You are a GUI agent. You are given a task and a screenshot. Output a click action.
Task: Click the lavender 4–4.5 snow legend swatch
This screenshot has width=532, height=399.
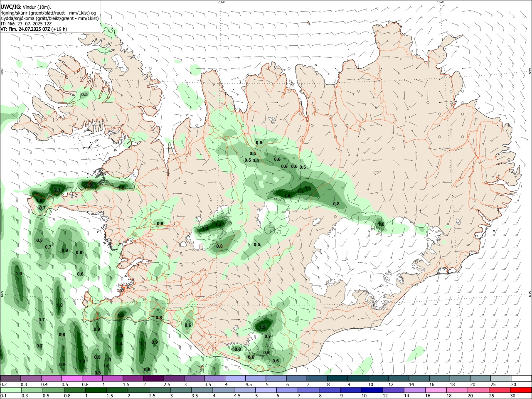(235, 379)
